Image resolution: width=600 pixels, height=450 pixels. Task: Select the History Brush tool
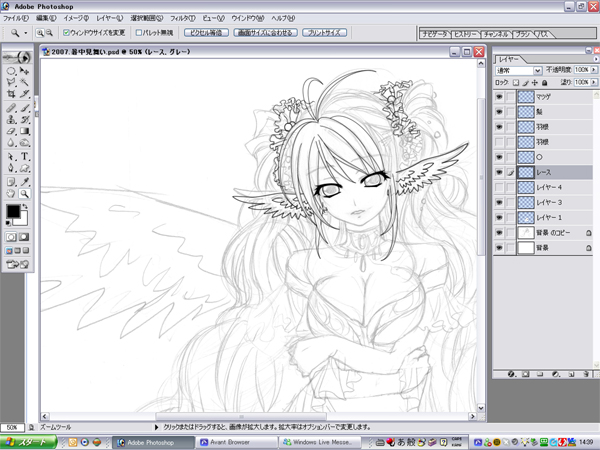pos(24,120)
